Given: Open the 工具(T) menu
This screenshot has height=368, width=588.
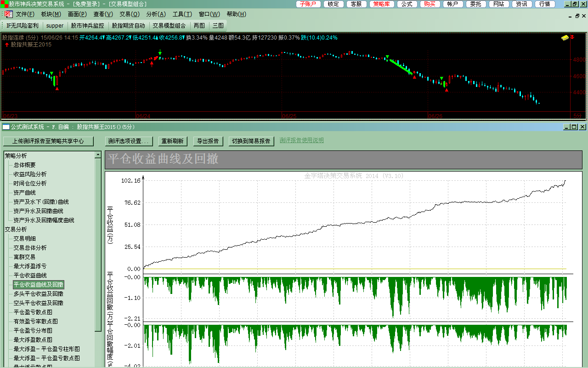Looking at the screenshot, I should [x=182, y=14].
